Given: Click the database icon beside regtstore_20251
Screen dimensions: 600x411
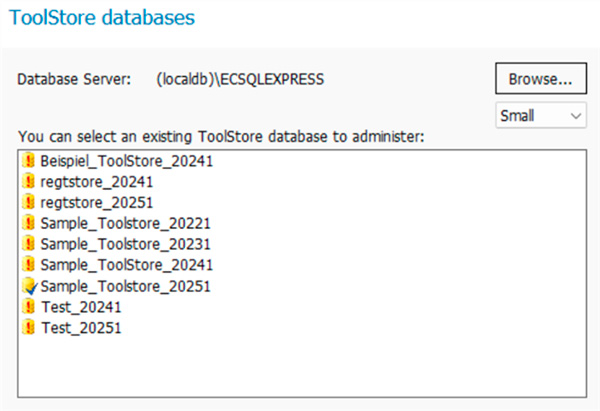Looking at the screenshot, I should click(x=29, y=202).
